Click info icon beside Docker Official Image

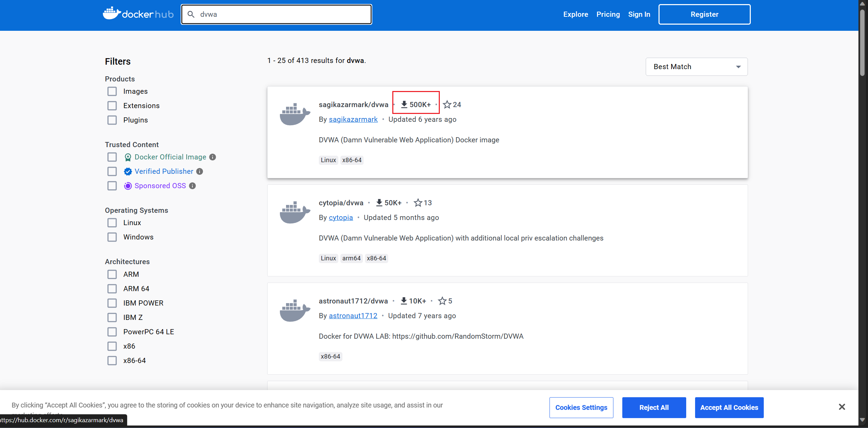point(213,157)
